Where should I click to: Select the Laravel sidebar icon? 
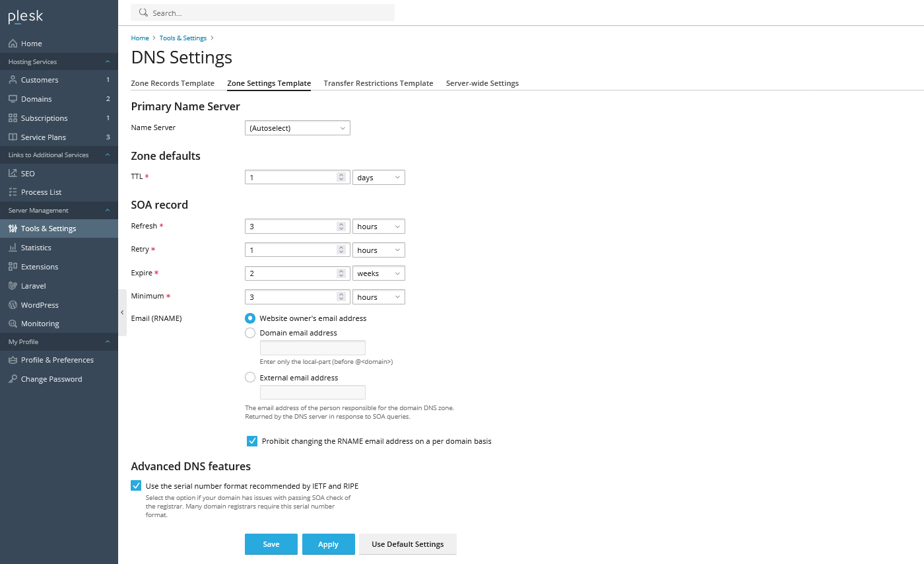(x=32, y=285)
